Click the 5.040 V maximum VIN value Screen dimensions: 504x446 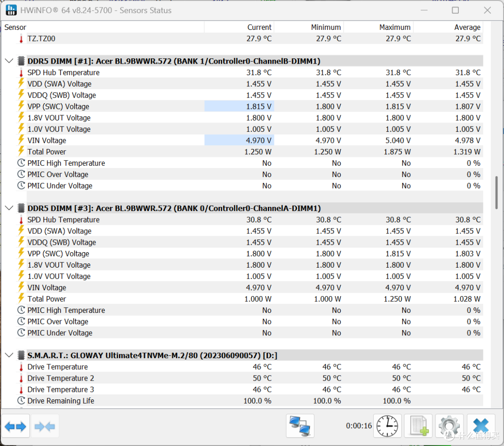tap(398, 141)
